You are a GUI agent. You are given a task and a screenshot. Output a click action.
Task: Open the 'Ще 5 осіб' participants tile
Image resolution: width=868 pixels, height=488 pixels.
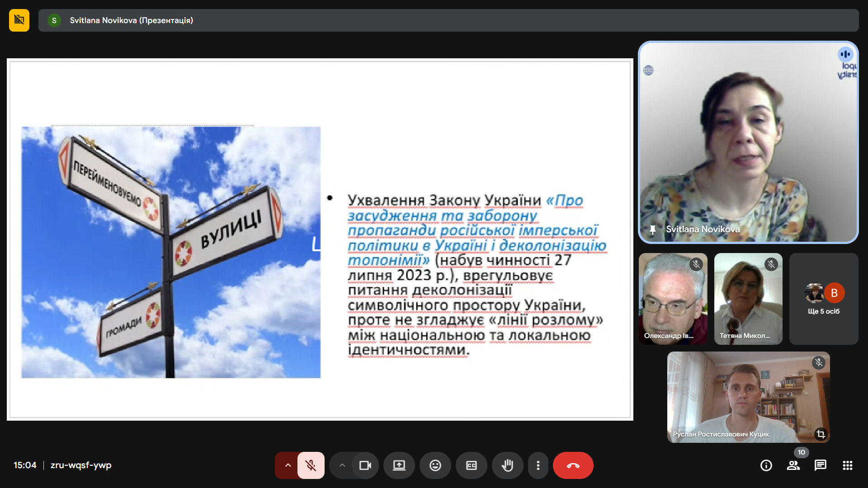coord(823,299)
